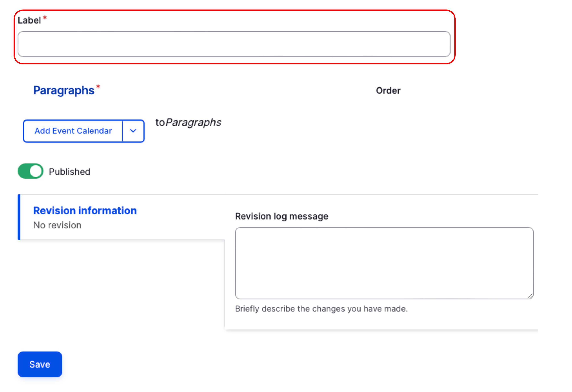Click the Revision log message caption
Viewport: 572px width, 392px height.
282,216
